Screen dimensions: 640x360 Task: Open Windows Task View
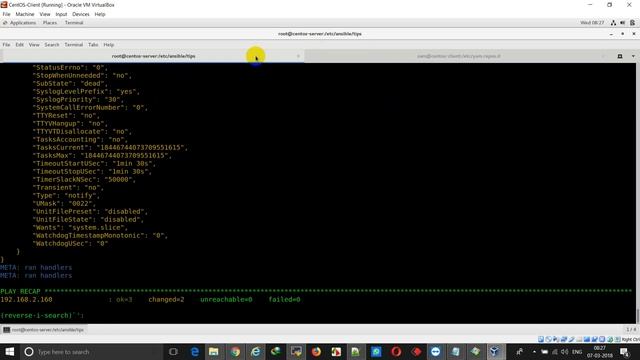(173, 351)
